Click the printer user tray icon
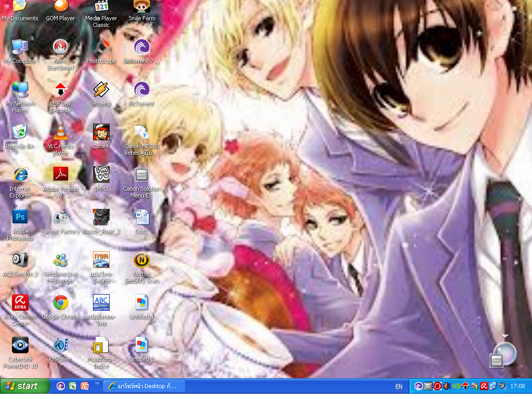532x399 pixels. [475, 386]
